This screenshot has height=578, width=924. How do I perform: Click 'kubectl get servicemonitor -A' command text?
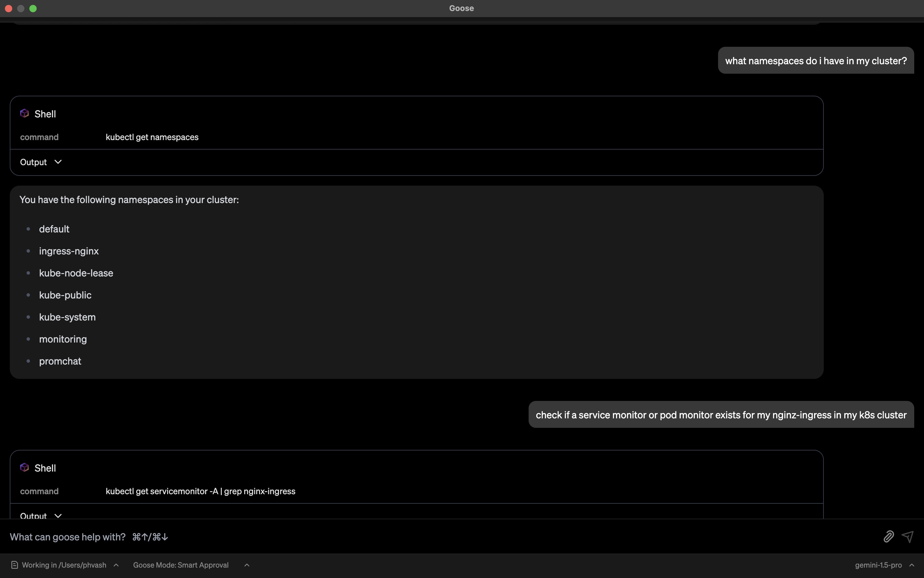click(200, 491)
